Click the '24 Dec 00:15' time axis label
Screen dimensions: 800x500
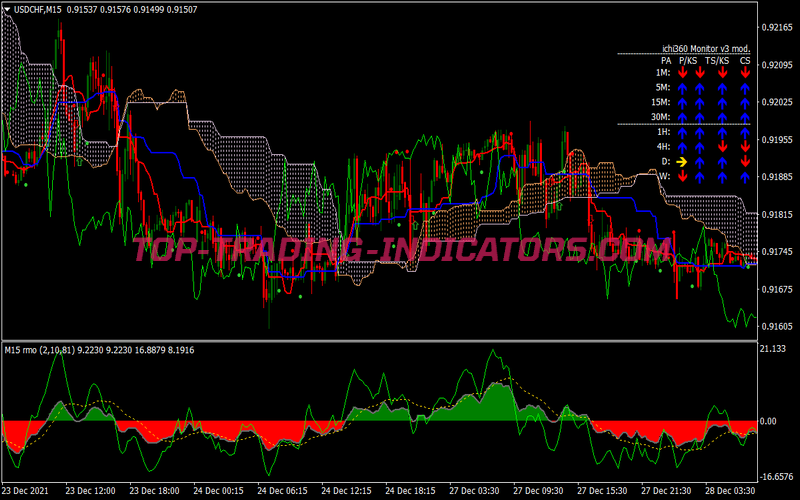pos(218,491)
